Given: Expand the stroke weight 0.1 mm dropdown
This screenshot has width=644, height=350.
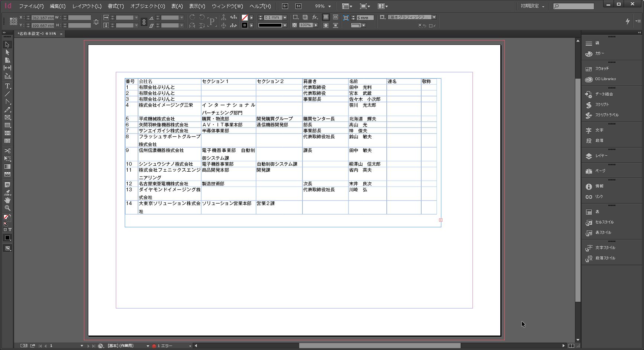Looking at the screenshot, I should (x=285, y=17).
